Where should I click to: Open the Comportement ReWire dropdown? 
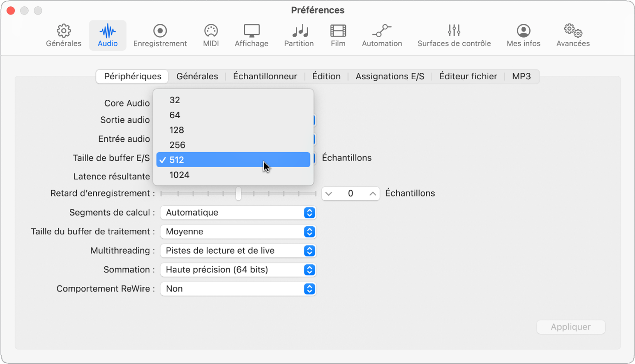click(x=238, y=289)
